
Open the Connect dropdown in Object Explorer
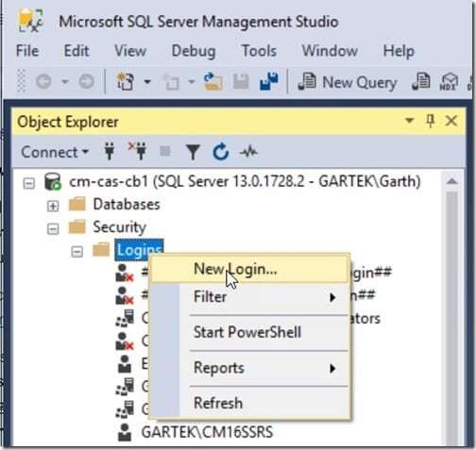pyautogui.click(x=55, y=152)
